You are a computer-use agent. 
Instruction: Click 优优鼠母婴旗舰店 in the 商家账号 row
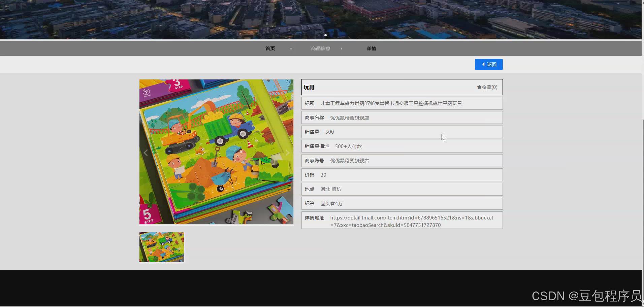(x=349, y=161)
